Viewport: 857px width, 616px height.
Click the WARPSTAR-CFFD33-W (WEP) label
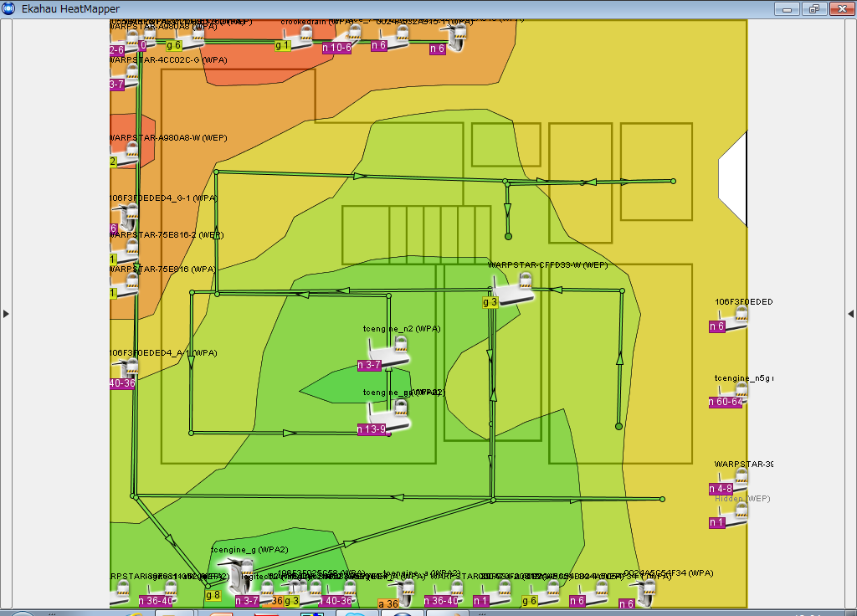(x=547, y=265)
